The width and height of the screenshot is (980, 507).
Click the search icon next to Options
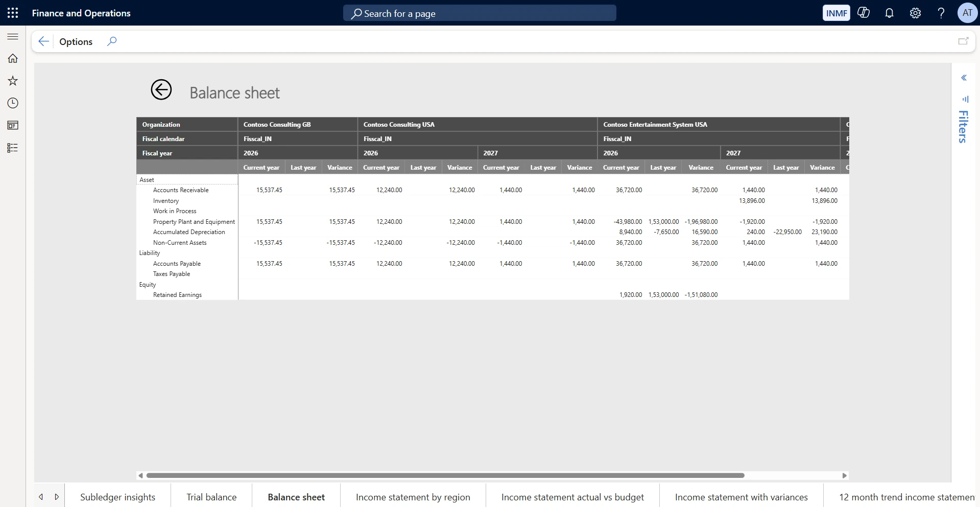coord(112,41)
